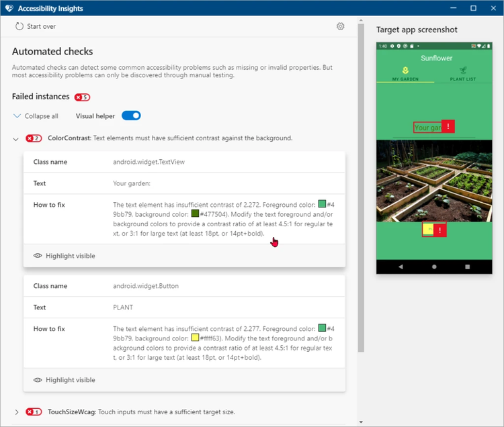Toggle Highlight visible for the Your garden TextView
The width and height of the screenshot is (504, 427).
tap(65, 256)
